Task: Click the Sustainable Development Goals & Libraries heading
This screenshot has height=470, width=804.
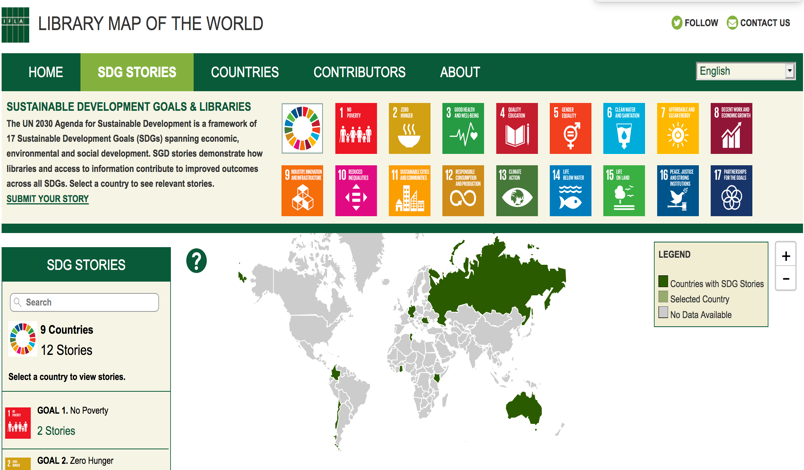Action: (129, 107)
